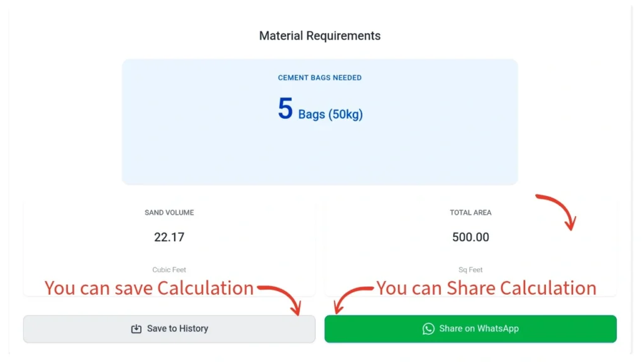The width and height of the screenshot is (644, 362).
Task: Select the phone icon inside the share button
Action: pos(428,328)
